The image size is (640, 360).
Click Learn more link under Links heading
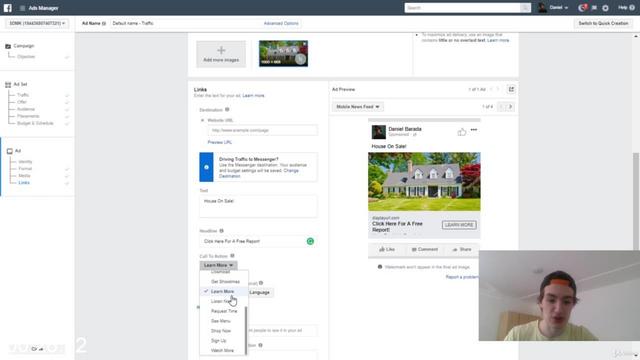pos(253,96)
